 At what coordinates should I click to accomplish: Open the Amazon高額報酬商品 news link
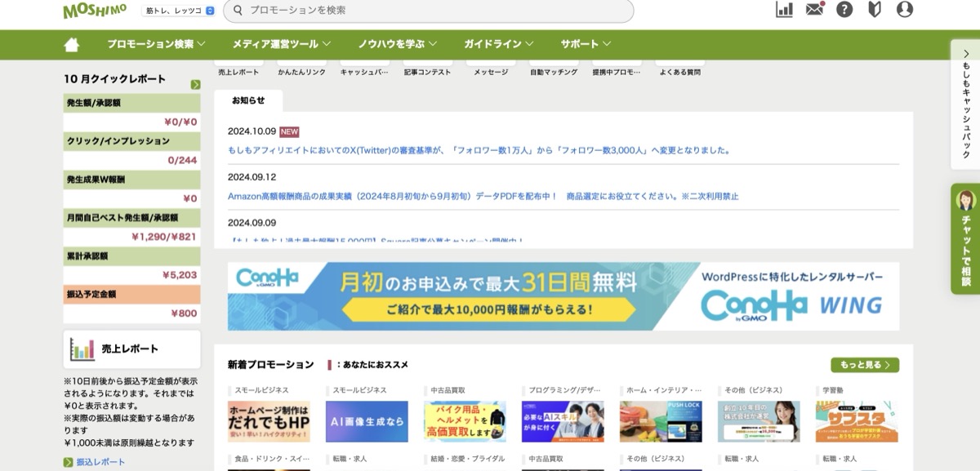click(483, 196)
